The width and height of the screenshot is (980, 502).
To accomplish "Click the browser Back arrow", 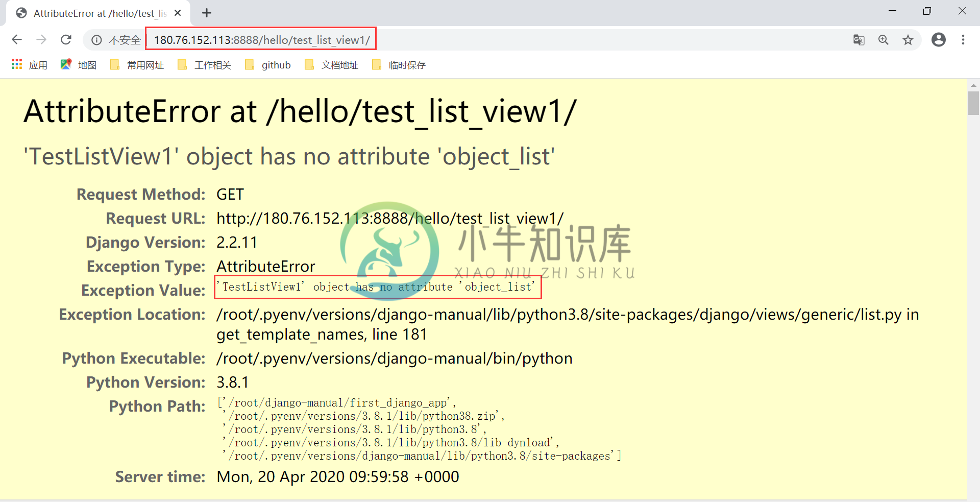I will tap(17, 40).
